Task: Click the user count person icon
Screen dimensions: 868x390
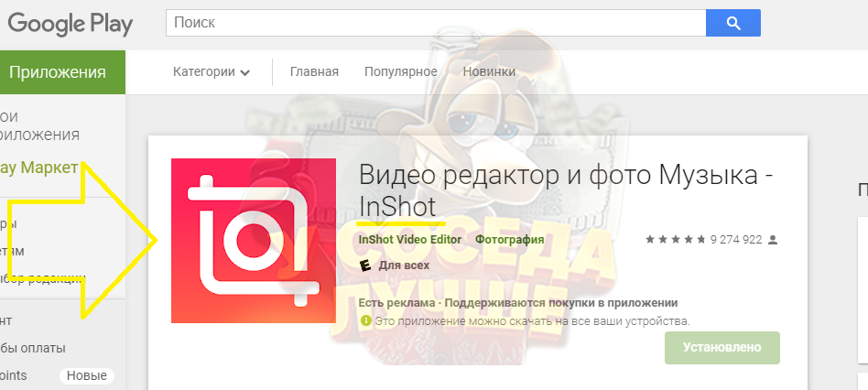Action: coord(774,240)
